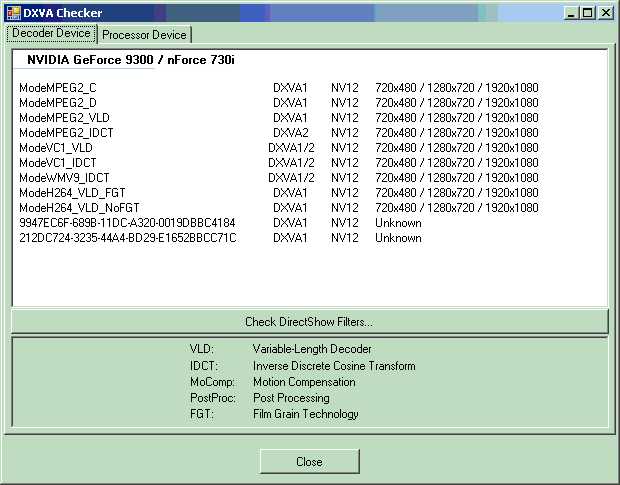620x485 pixels.
Task: Click Unknown in the 9947EC6F row
Action: [398, 223]
